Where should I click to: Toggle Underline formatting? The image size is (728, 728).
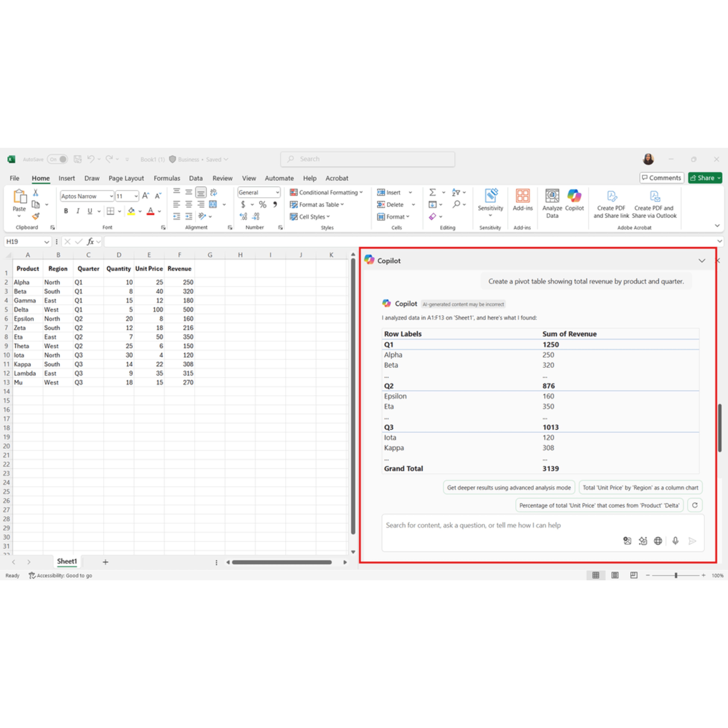click(x=90, y=211)
